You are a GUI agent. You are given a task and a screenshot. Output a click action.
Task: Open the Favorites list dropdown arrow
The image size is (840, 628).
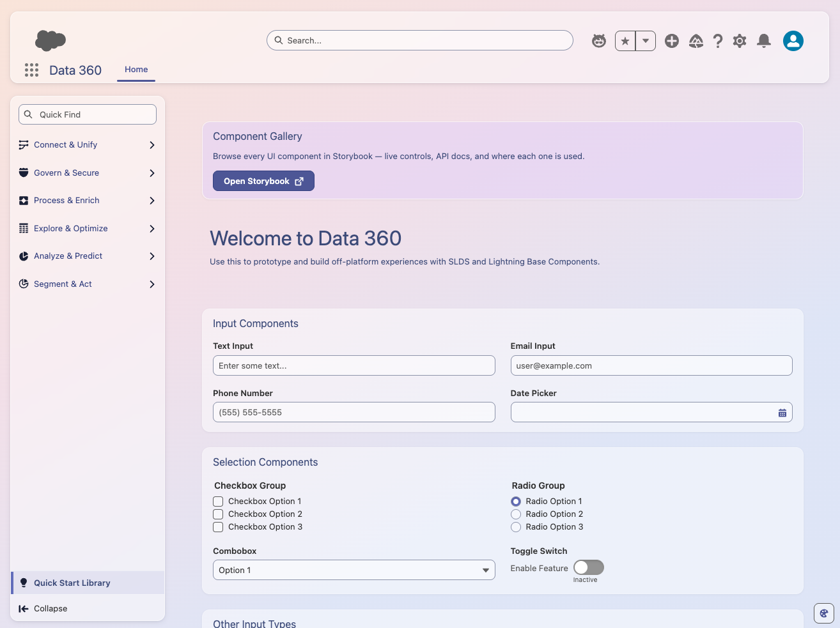click(x=646, y=41)
